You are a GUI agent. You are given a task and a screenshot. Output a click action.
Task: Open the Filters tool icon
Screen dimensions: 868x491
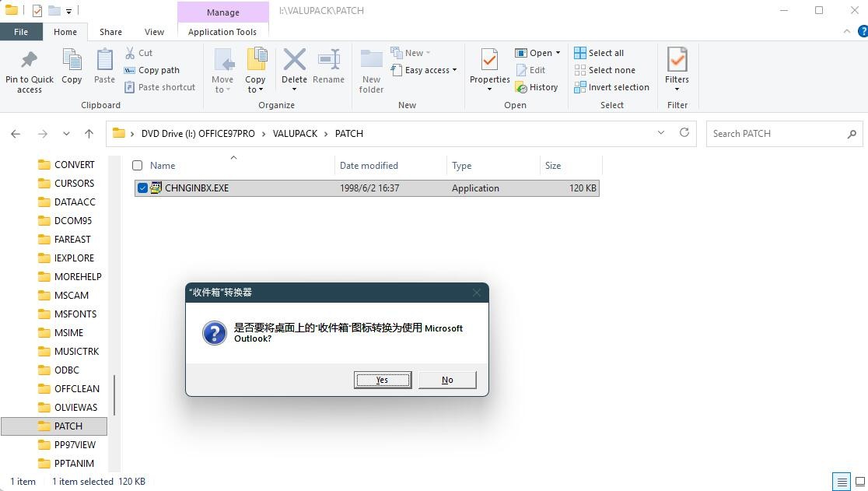677,61
